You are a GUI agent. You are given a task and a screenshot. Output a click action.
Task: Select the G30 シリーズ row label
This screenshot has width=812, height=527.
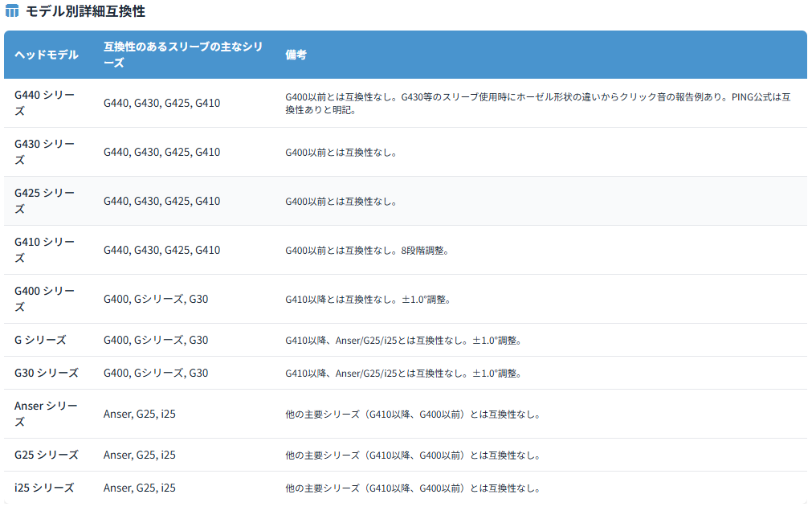point(47,373)
